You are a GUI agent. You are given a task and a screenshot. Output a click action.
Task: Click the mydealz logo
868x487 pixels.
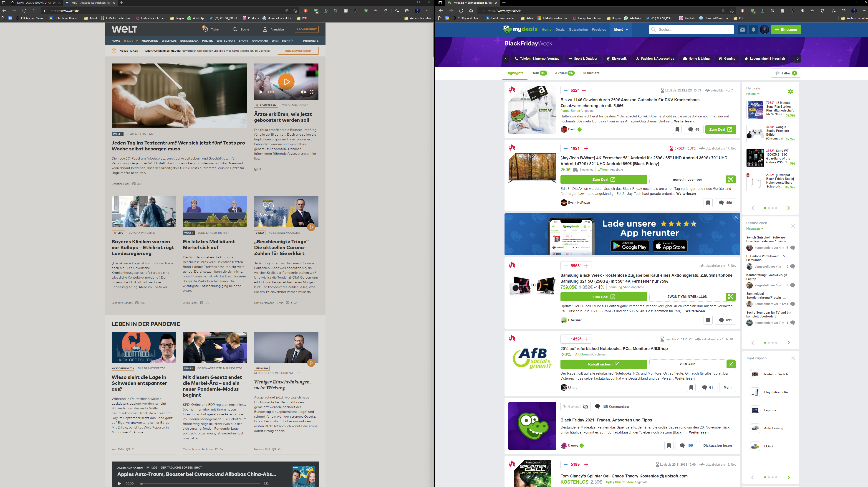tap(520, 29)
